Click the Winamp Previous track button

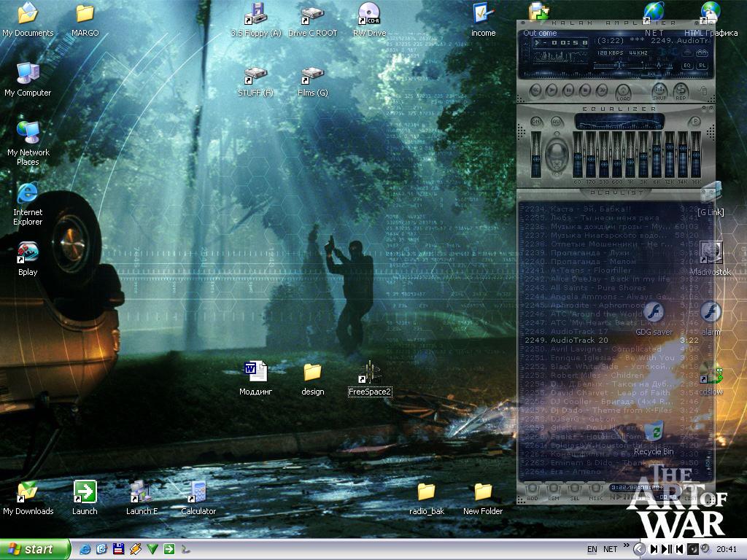[x=535, y=90]
